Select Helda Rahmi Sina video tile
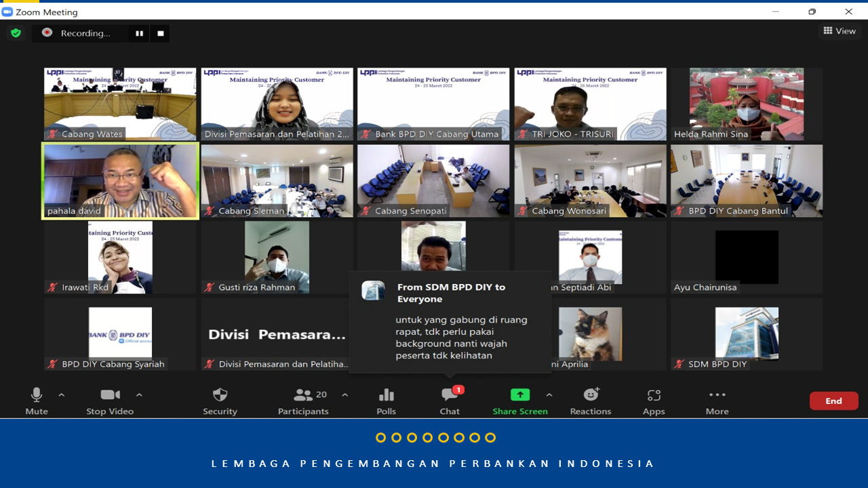868x488 pixels. 747,104
